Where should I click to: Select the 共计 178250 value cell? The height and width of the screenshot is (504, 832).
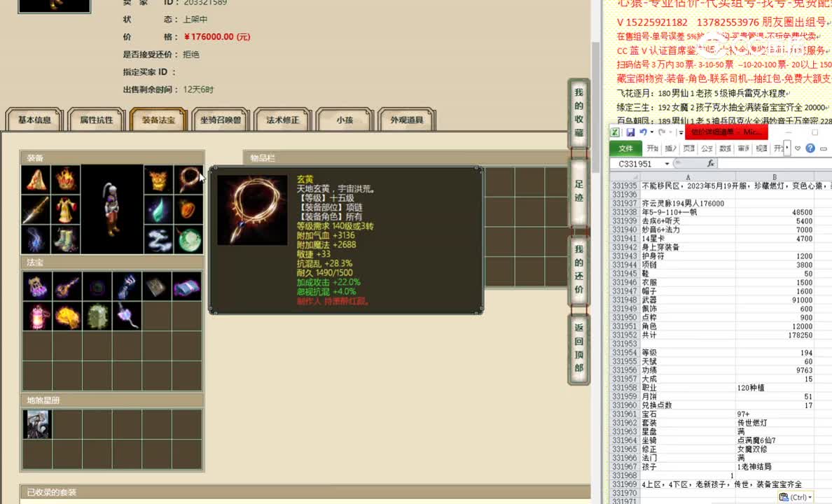click(775, 335)
